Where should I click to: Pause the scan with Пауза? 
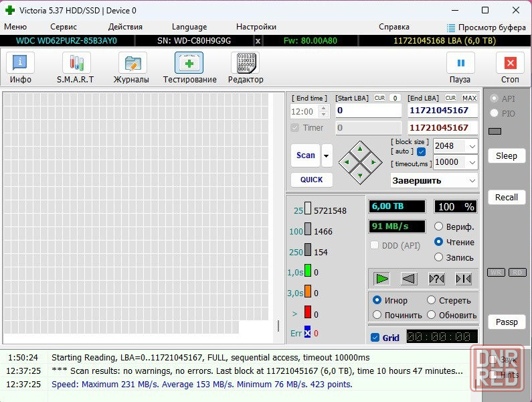460,68
